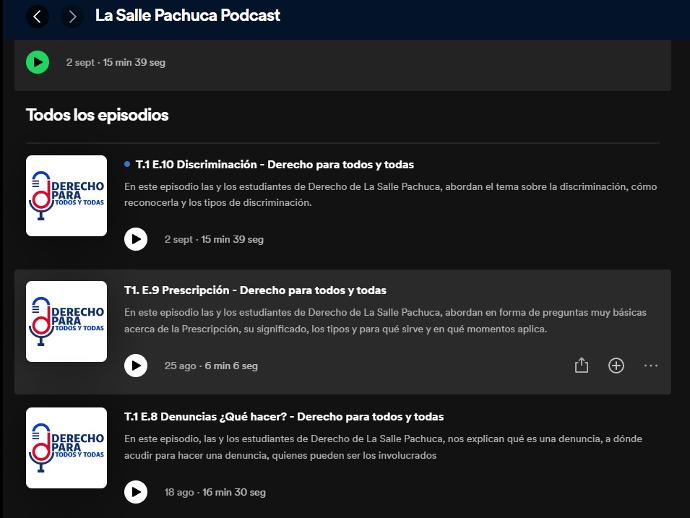The width and height of the screenshot is (690, 518).
Task: Click '2 sept · 15 min 39 seg' under E.10 Discriminación
Action: pos(214,239)
